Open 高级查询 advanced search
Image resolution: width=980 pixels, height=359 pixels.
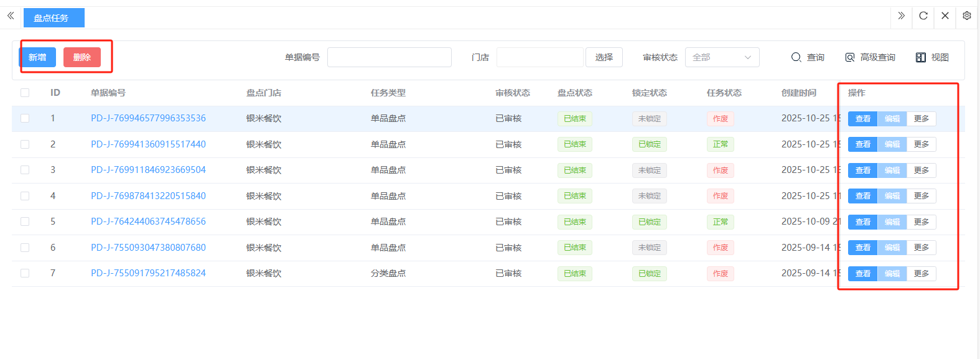pyautogui.click(x=870, y=57)
